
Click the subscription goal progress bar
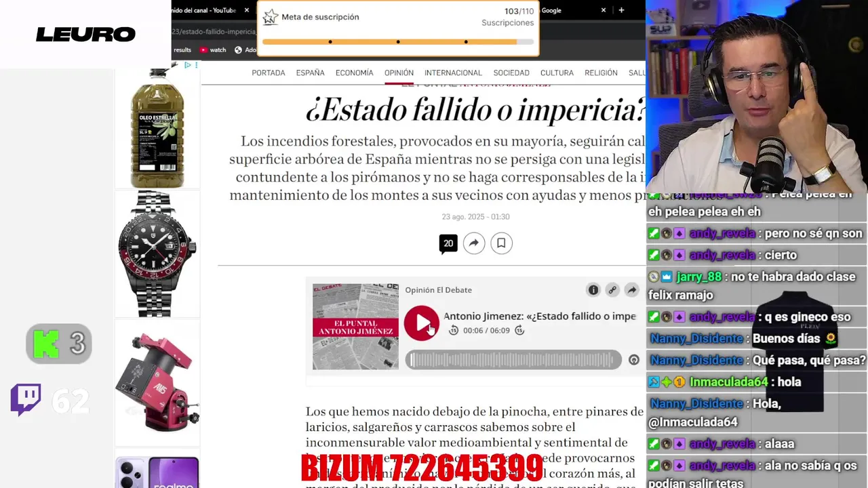point(398,42)
